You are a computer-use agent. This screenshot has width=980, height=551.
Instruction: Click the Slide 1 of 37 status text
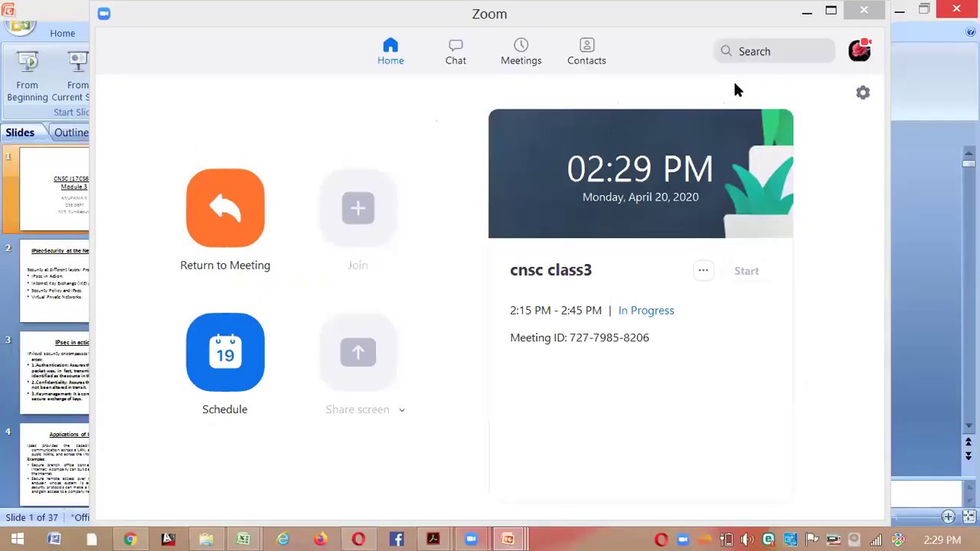click(32, 517)
